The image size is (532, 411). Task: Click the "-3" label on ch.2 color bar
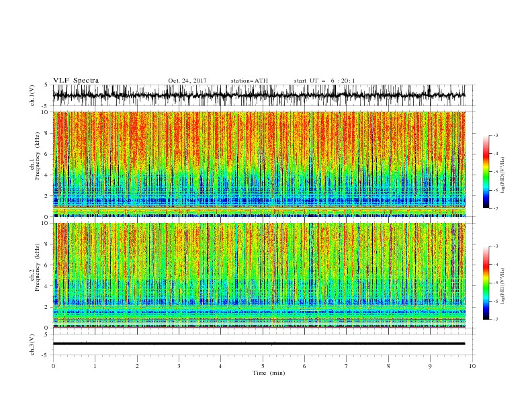[496, 246]
